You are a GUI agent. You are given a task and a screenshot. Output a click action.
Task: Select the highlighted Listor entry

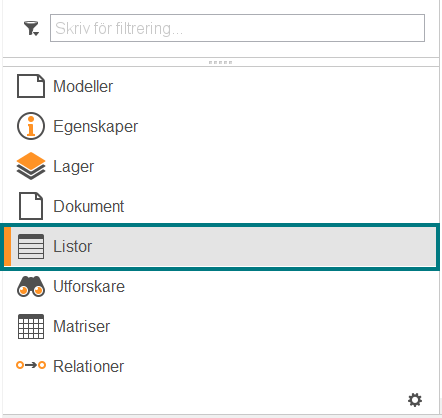click(x=220, y=247)
